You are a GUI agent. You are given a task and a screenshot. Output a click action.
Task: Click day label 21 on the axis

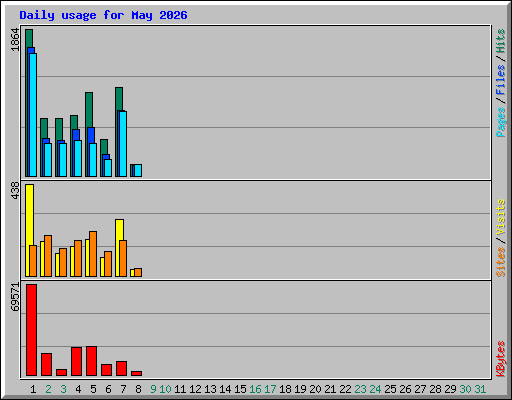pyautogui.click(x=330, y=389)
